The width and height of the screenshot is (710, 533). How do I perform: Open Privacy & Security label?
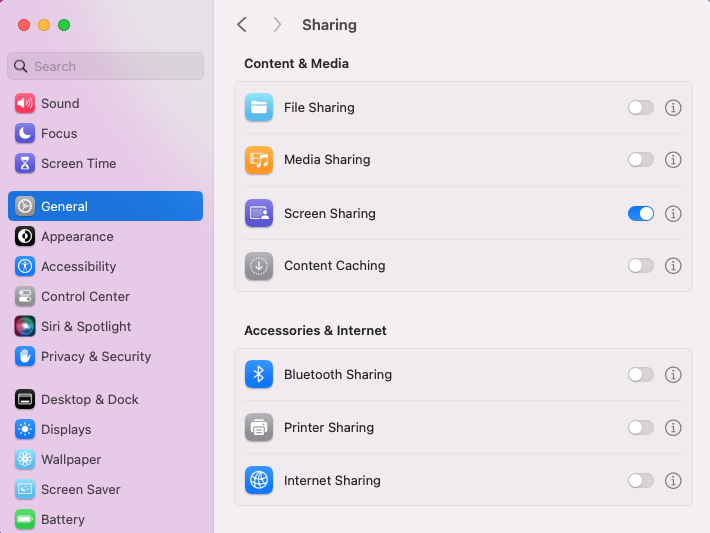96,356
